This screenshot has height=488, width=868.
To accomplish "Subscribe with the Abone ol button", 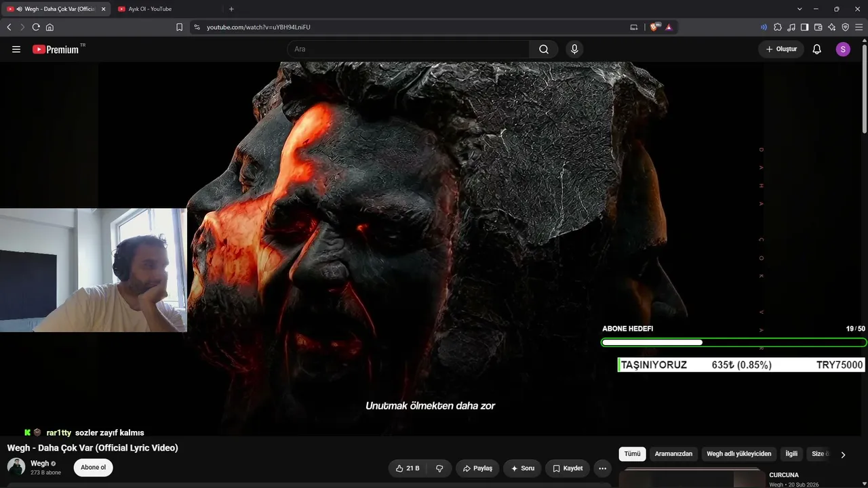I will pyautogui.click(x=94, y=468).
